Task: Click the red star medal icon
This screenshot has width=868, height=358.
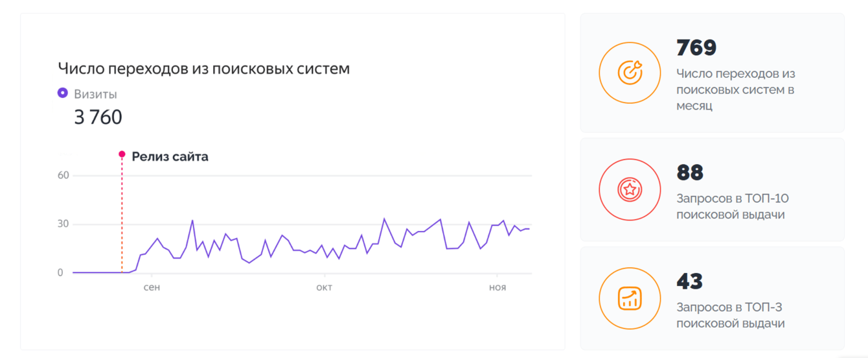Action: [630, 189]
